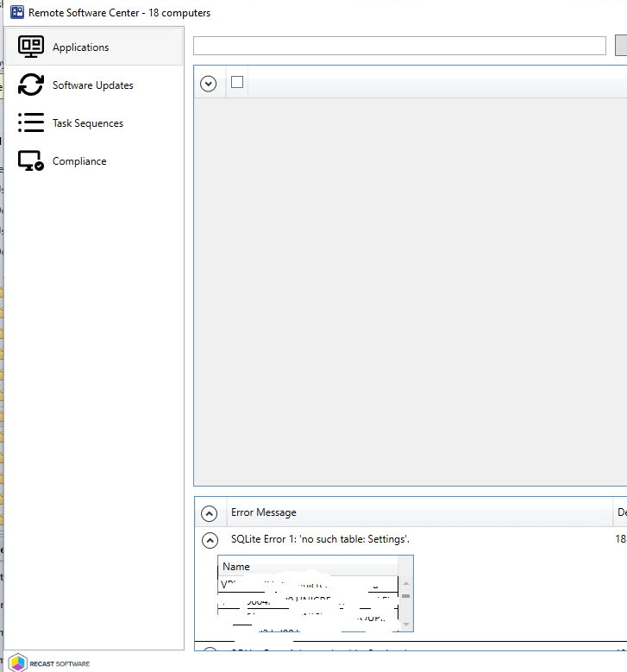This screenshot has width=627, height=672.
Task: Click the button right of search field
Action: (621, 46)
